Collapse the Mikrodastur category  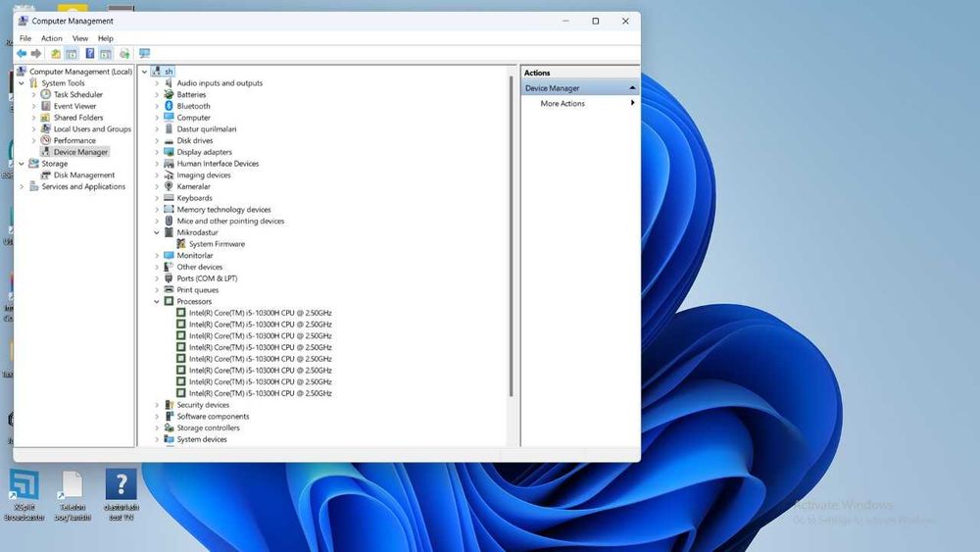[157, 232]
